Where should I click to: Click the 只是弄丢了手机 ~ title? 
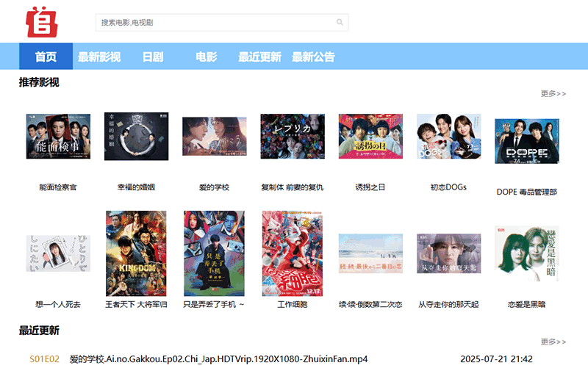[214, 304]
